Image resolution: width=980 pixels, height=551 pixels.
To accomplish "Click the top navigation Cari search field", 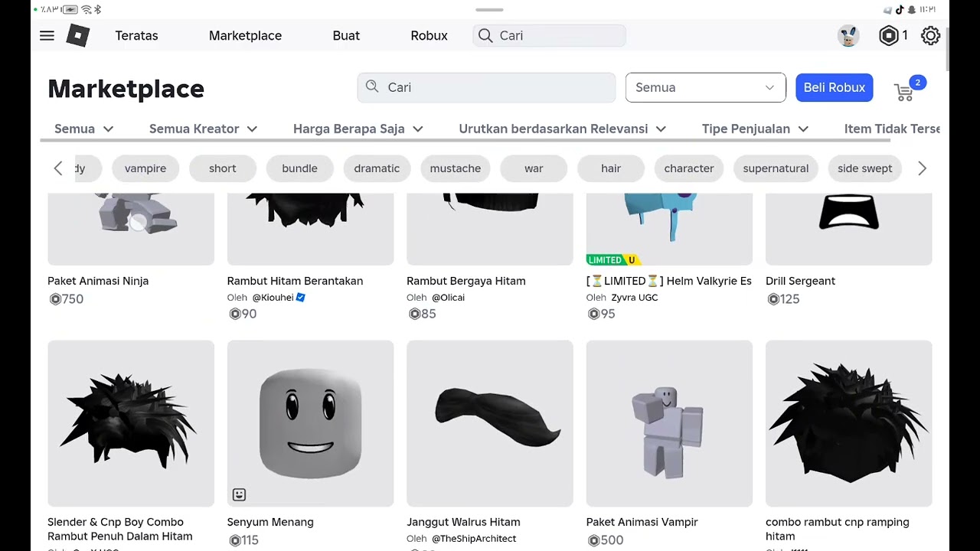I will (x=550, y=35).
